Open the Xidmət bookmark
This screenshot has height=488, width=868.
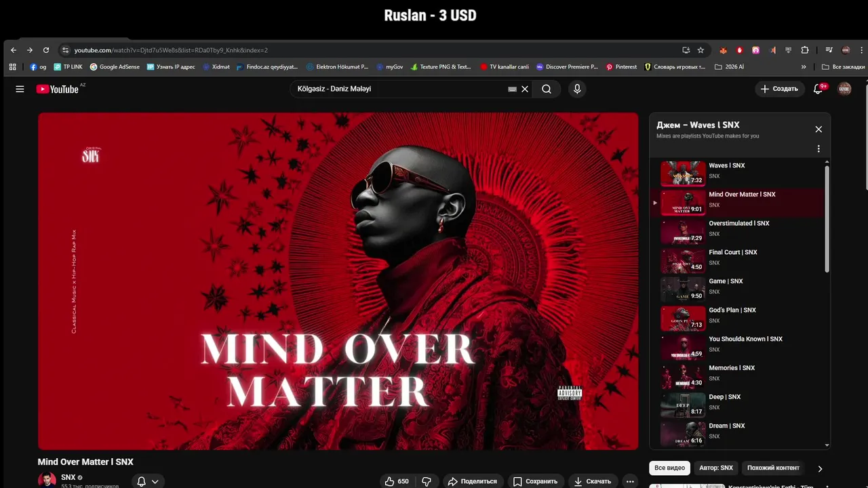tap(216, 67)
